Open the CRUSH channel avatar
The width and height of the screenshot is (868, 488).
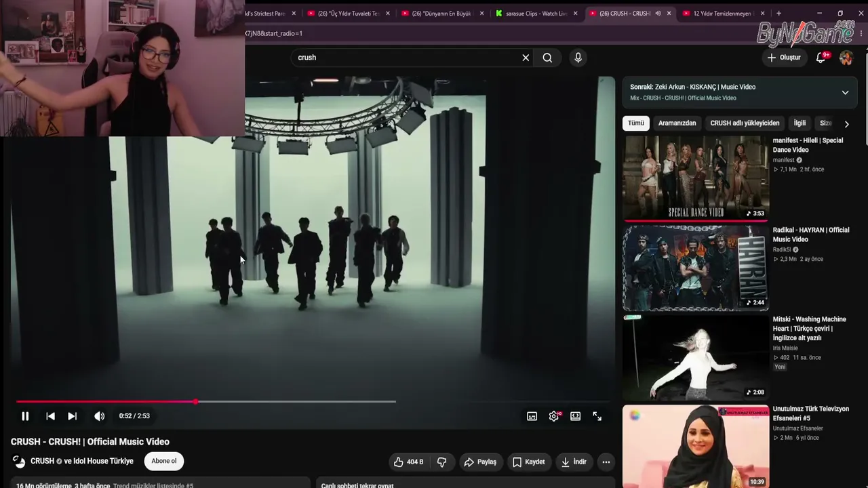[19, 462]
